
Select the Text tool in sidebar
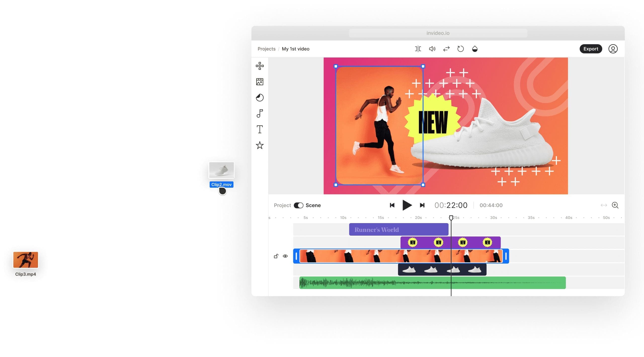(x=260, y=129)
